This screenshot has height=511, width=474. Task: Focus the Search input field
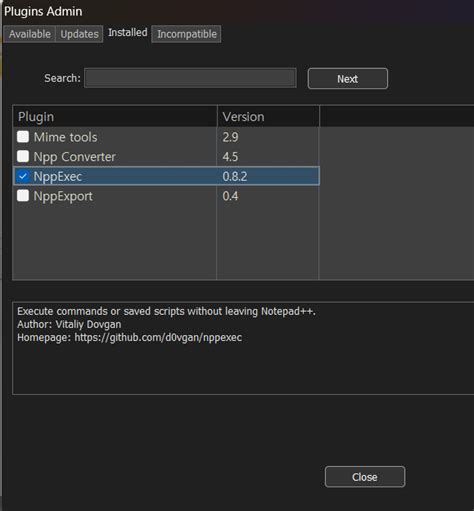[x=190, y=78]
